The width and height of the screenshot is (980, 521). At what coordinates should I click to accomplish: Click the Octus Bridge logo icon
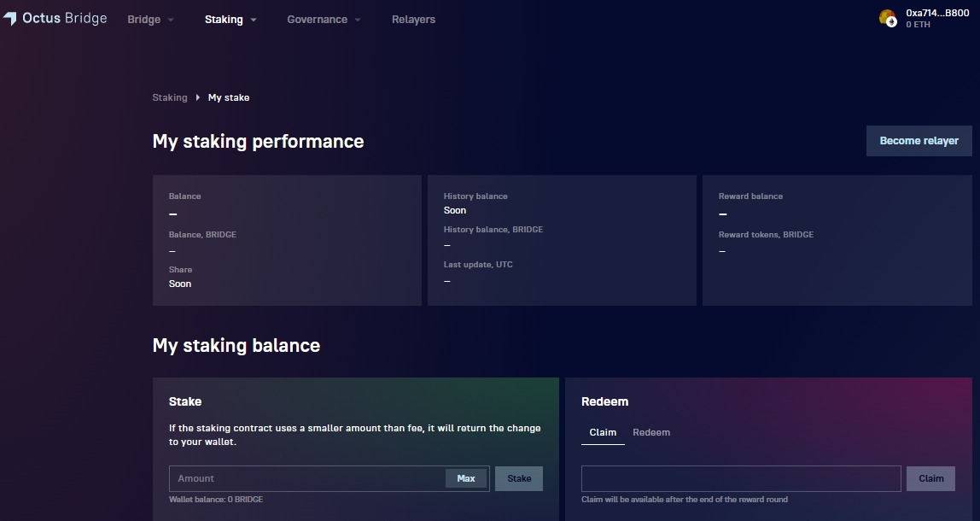(9, 19)
